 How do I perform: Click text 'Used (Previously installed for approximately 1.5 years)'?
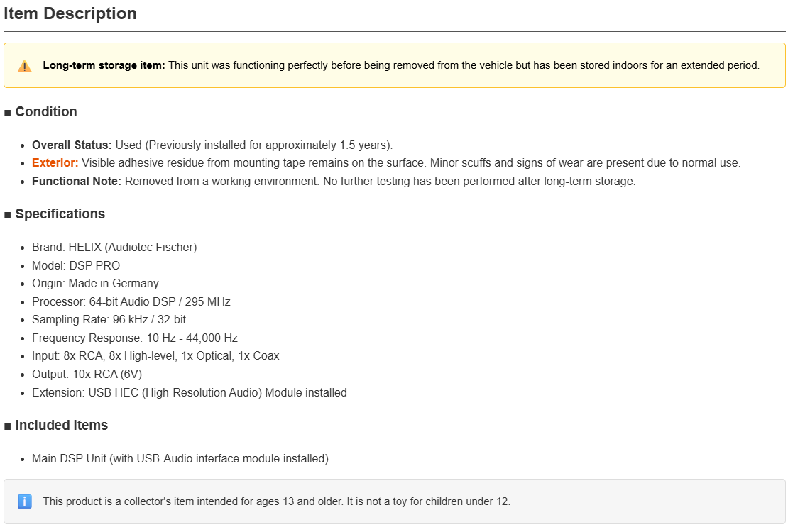point(253,145)
